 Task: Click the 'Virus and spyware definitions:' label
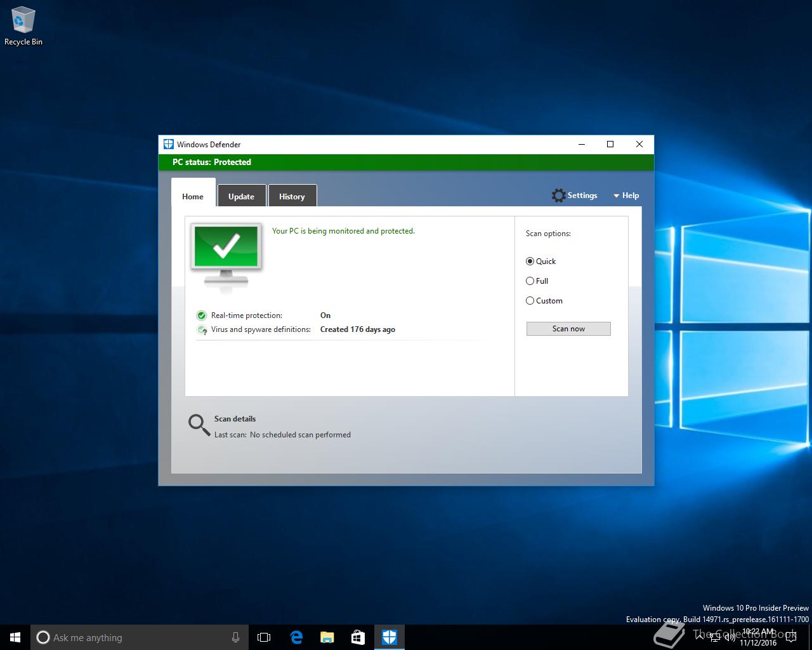[x=261, y=329]
